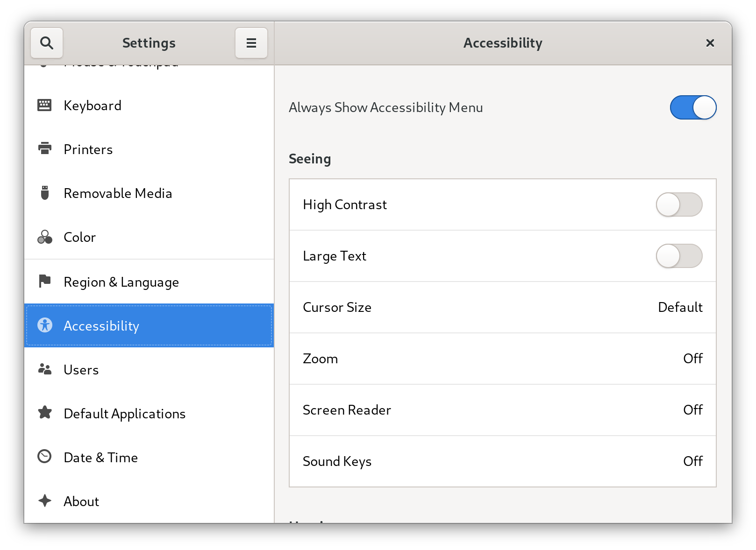The height and width of the screenshot is (550, 756).
Task: Click the Printers icon in sidebar
Action: (44, 149)
